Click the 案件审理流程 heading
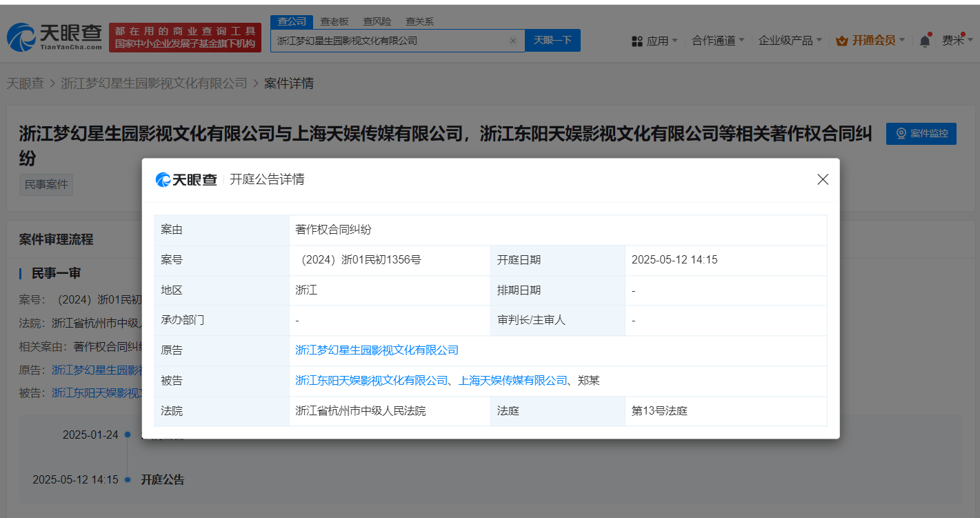The image size is (980, 518). [57, 239]
